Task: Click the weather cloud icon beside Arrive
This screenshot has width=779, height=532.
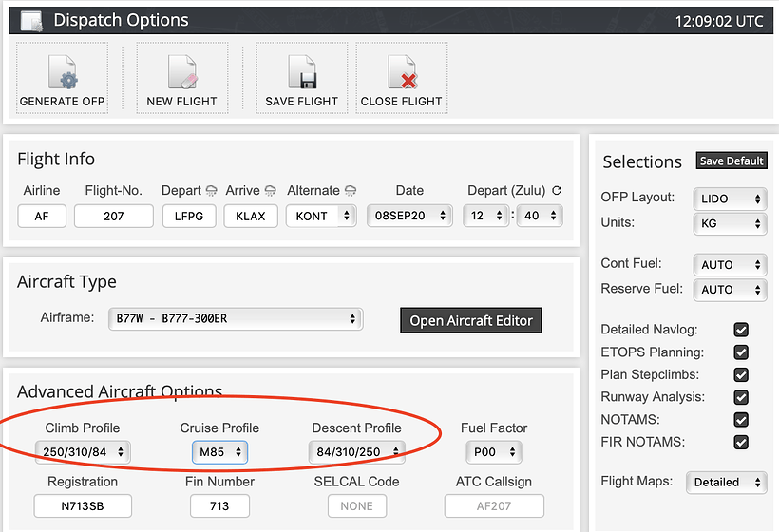Action: [270, 191]
